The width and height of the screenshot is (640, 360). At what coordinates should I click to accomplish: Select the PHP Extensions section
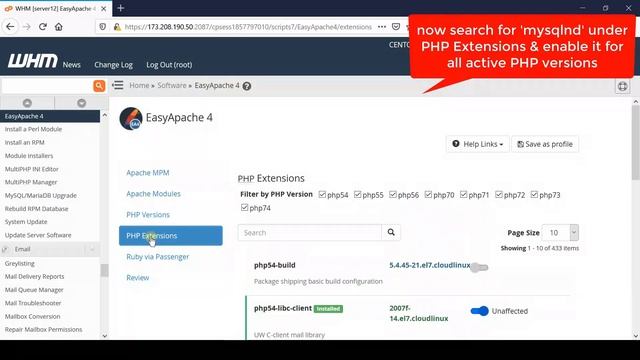click(171, 236)
